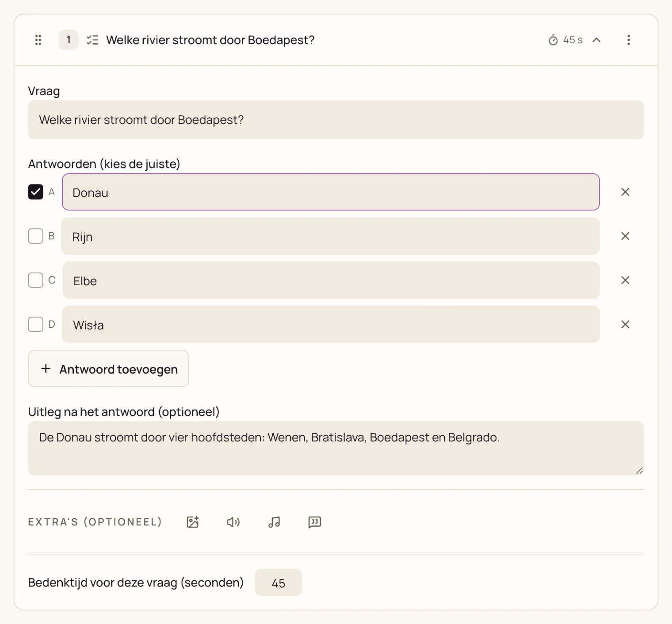The image size is (672, 624).
Task: Click the question number badge 1
Action: tap(69, 40)
